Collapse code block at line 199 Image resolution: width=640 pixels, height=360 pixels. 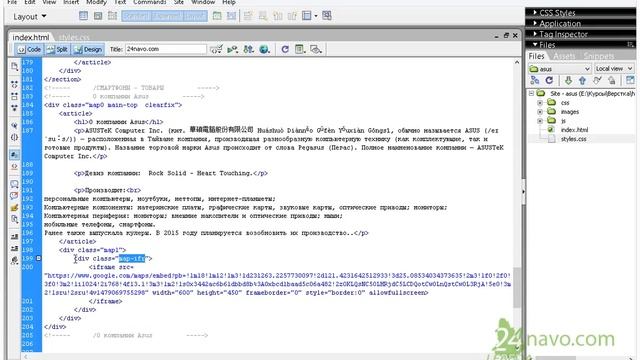tap(38, 258)
